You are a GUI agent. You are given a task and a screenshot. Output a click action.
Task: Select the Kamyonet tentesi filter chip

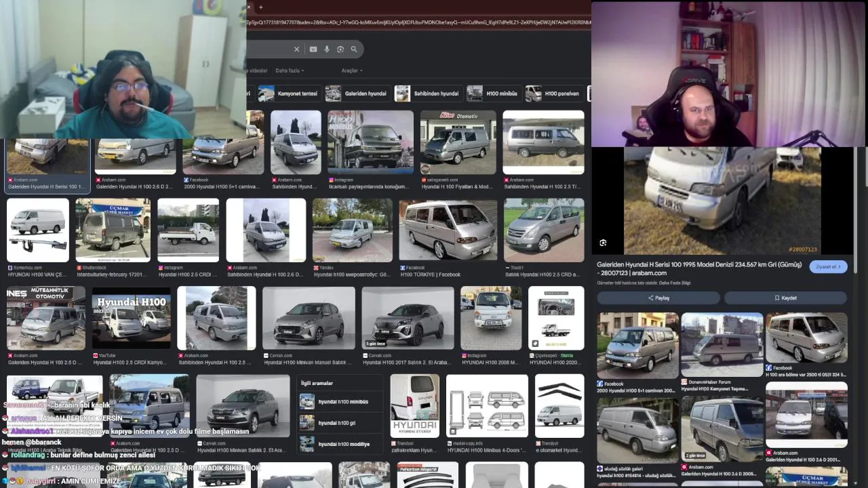click(x=288, y=94)
